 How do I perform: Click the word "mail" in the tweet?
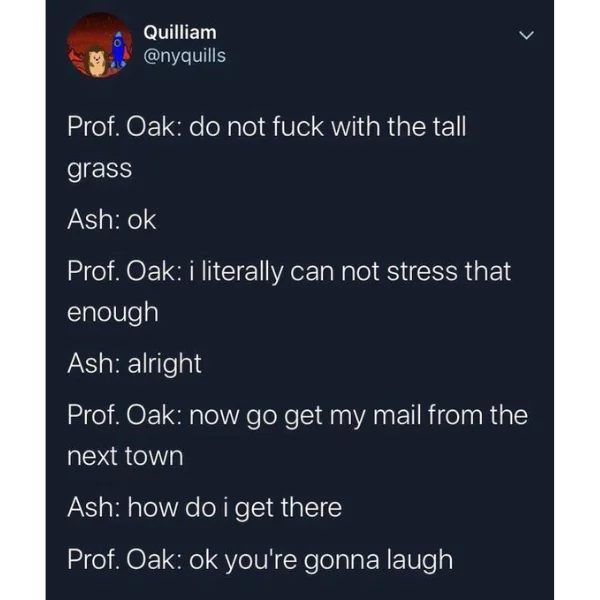coord(397,415)
